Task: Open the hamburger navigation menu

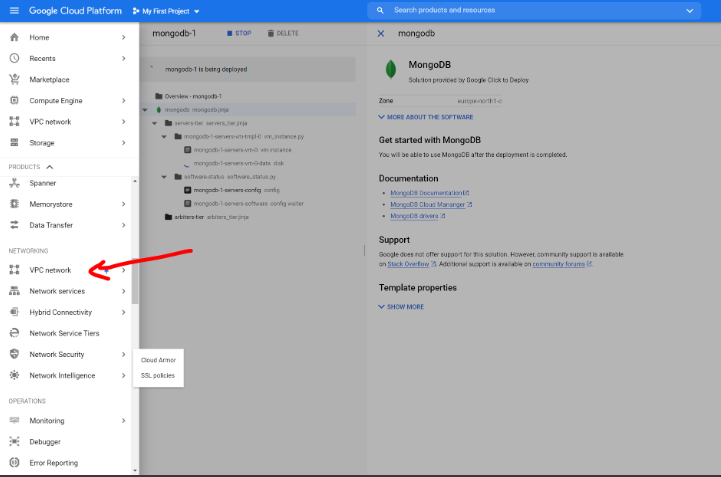Action: [x=14, y=11]
